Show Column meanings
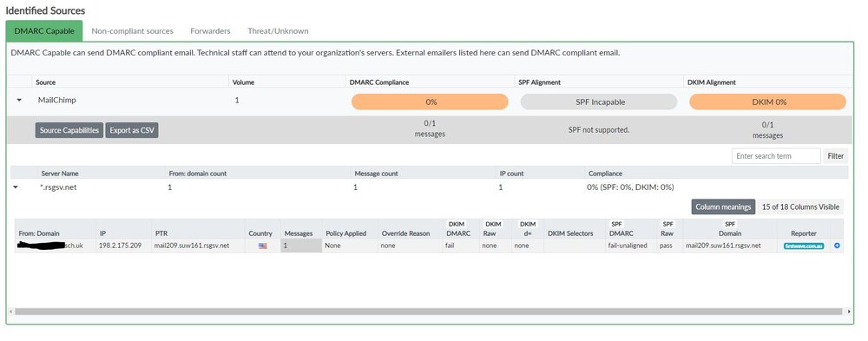This screenshot has width=868, height=341. click(x=723, y=207)
